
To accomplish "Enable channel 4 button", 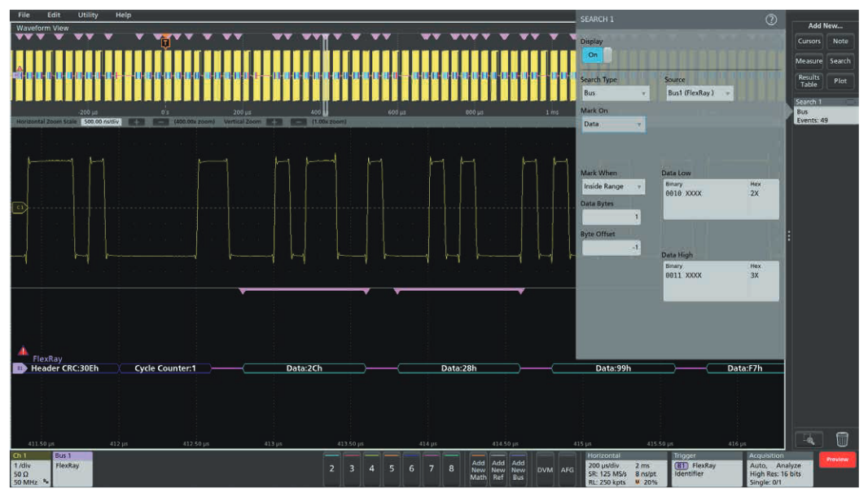I will (x=371, y=469).
